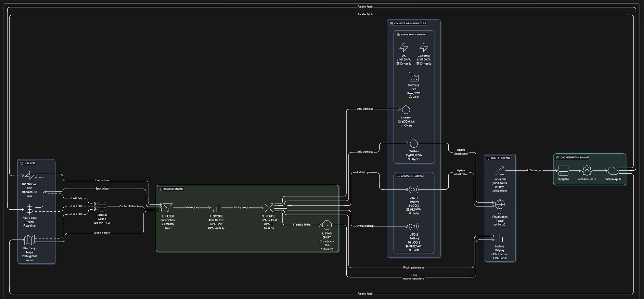Select the Azure Spot Prices dollar icon
Screen dimensions: 644x299
point(29,209)
